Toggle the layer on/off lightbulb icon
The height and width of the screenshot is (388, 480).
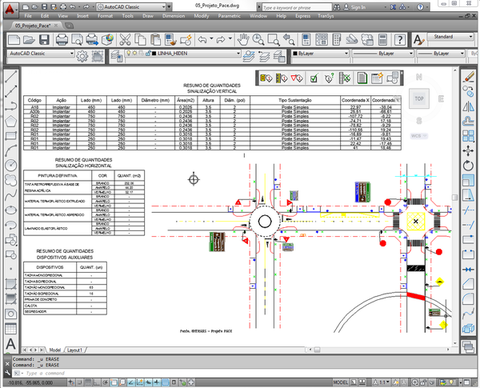[129, 53]
